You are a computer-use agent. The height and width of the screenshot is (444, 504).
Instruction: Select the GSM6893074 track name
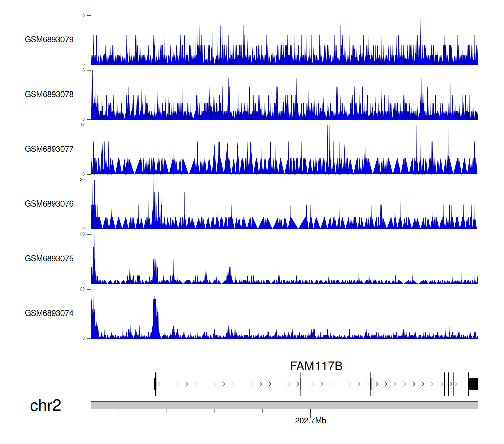tap(49, 313)
